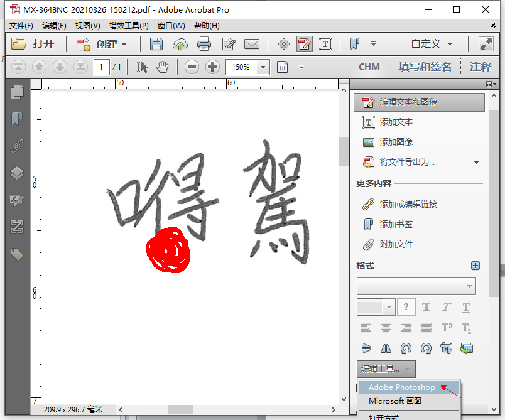The height and width of the screenshot is (420, 505).
Task: Open preferences with the gear icon
Action: 284,44
